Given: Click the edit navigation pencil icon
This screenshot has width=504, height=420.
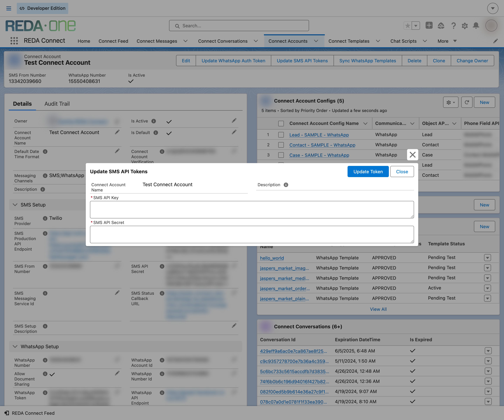Looking at the screenshot, I should [496, 41].
